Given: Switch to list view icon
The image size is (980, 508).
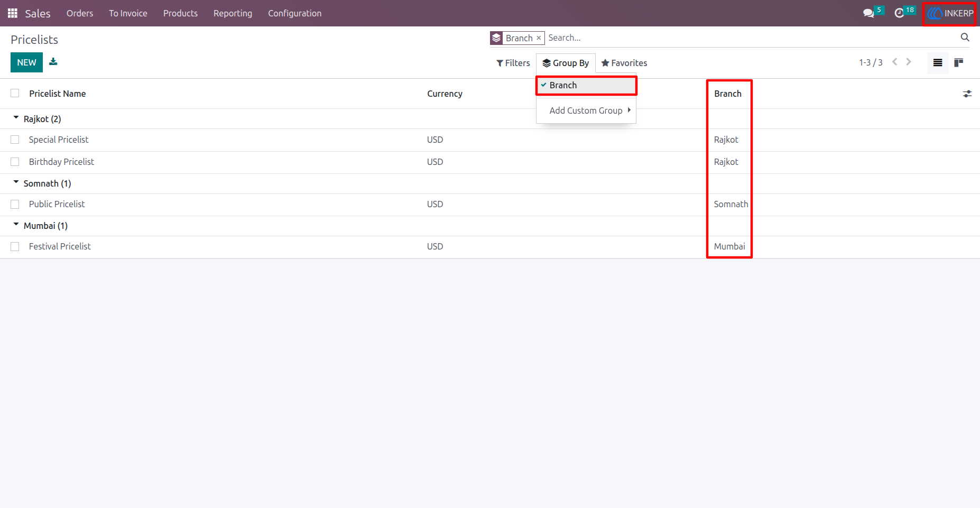Looking at the screenshot, I should point(938,63).
